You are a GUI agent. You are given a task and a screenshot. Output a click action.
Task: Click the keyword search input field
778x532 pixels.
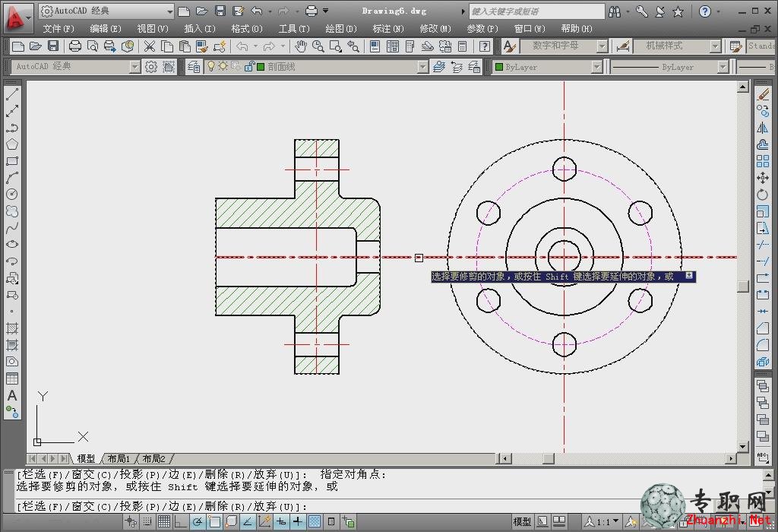click(x=536, y=11)
